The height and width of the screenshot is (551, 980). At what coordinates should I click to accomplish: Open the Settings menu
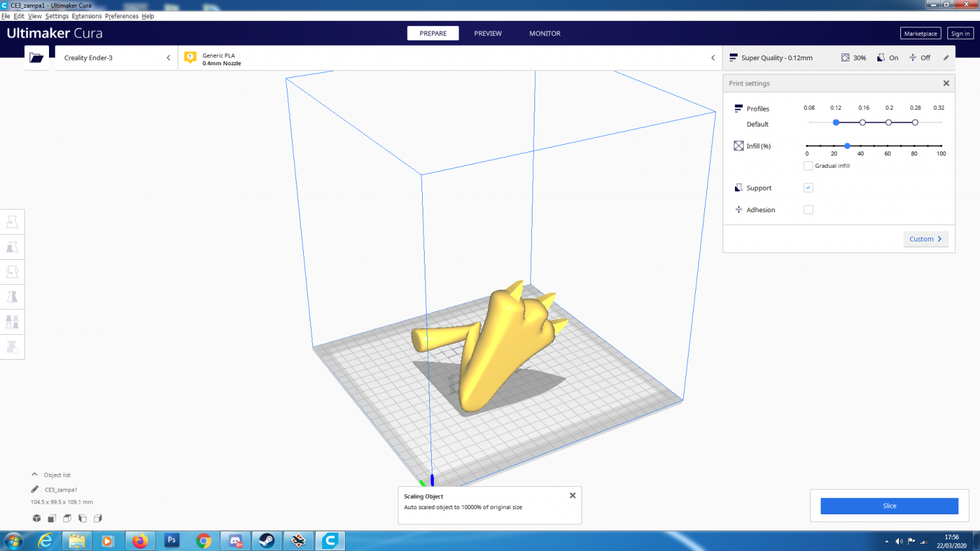tap(57, 16)
